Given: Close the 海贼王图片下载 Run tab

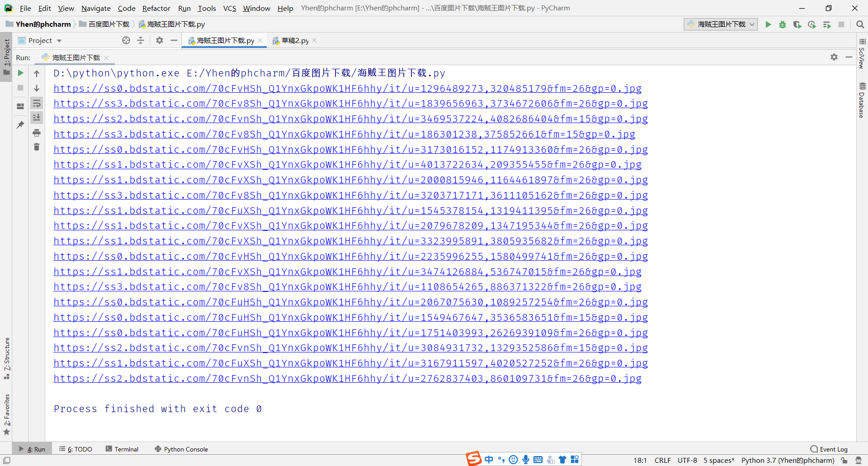Looking at the screenshot, I should (106, 57).
